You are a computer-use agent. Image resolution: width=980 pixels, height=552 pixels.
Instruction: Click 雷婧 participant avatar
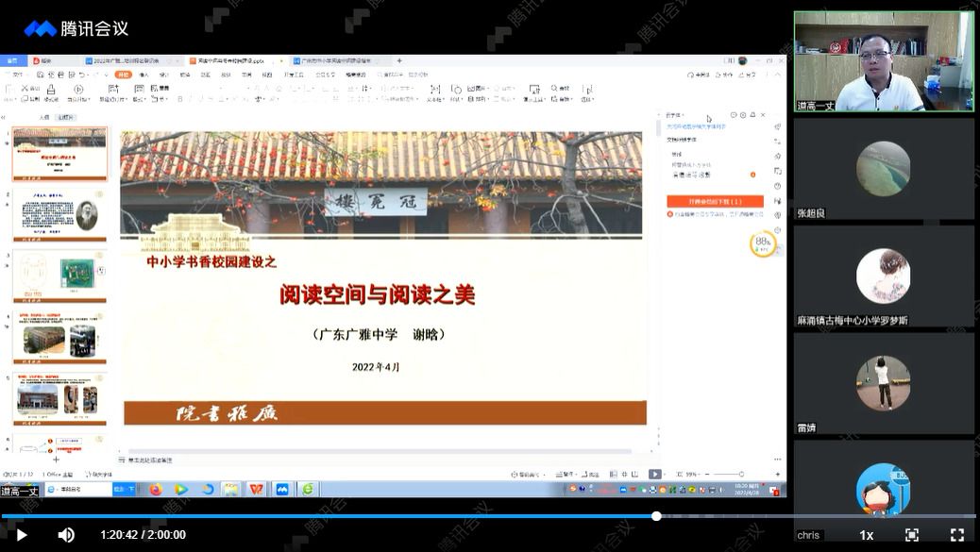click(x=883, y=383)
